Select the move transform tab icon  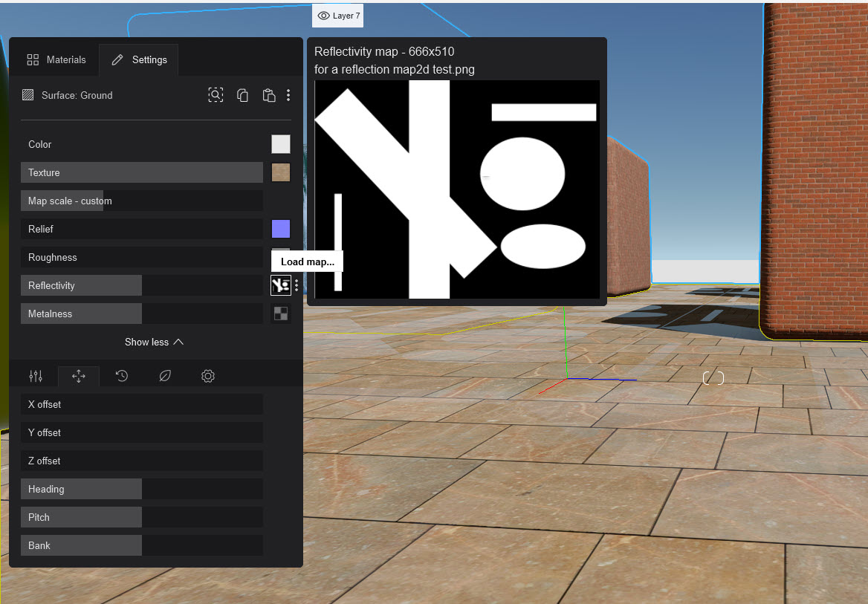pos(78,376)
